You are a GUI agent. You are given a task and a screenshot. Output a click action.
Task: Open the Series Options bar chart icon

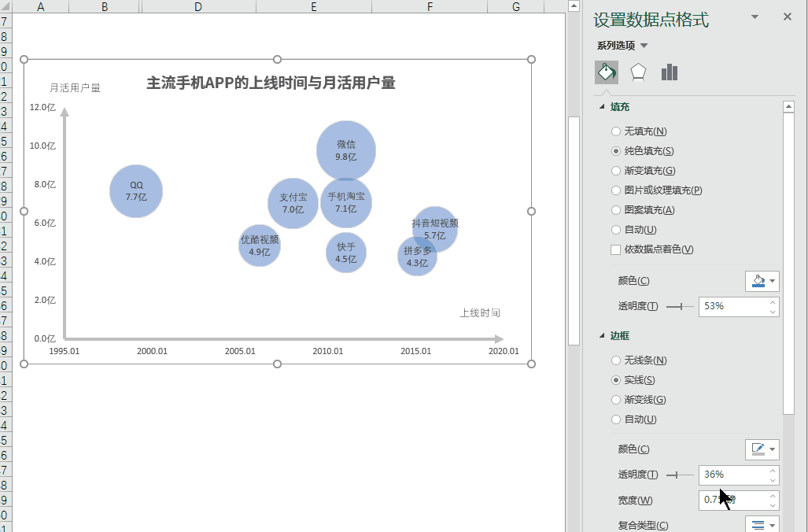pyautogui.click(x=670, y=72)
